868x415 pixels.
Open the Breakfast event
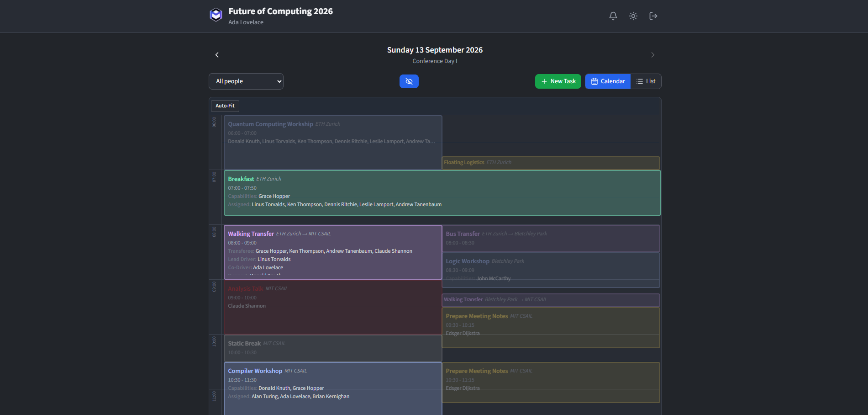pos(442,192)
